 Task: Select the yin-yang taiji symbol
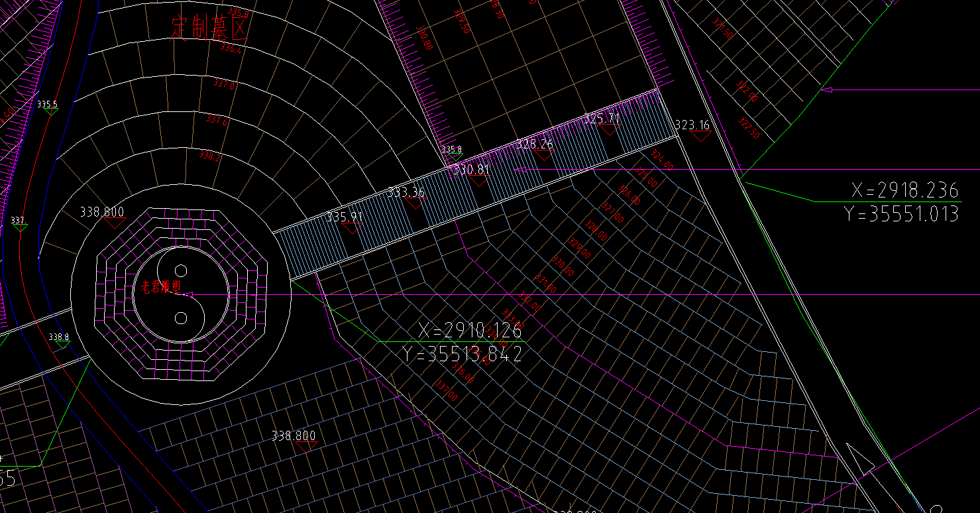coord(181,295)
